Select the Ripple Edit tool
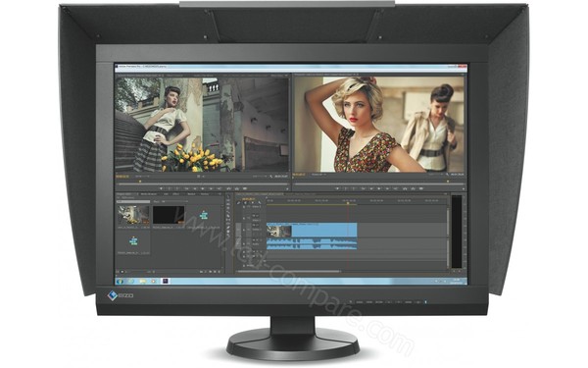The image size is (588, 368). click(228, 204)
